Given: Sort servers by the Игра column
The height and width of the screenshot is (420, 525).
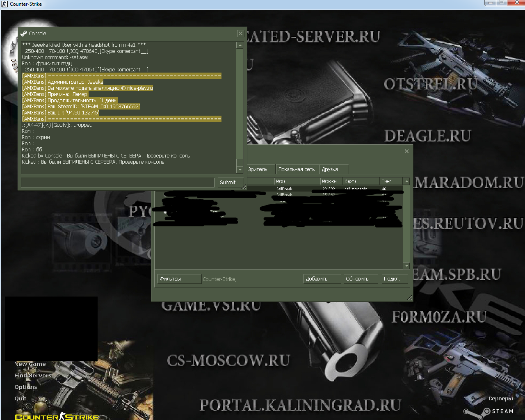Looking at the screenshot, I should pyautogui.click(x=297, y=181).
